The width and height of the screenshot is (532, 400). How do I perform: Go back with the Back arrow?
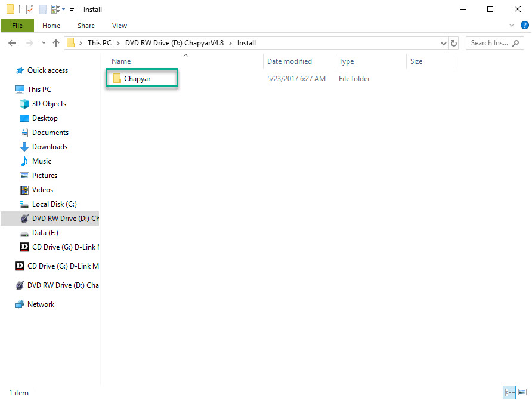pyautogui.click(x=12, y=43)
